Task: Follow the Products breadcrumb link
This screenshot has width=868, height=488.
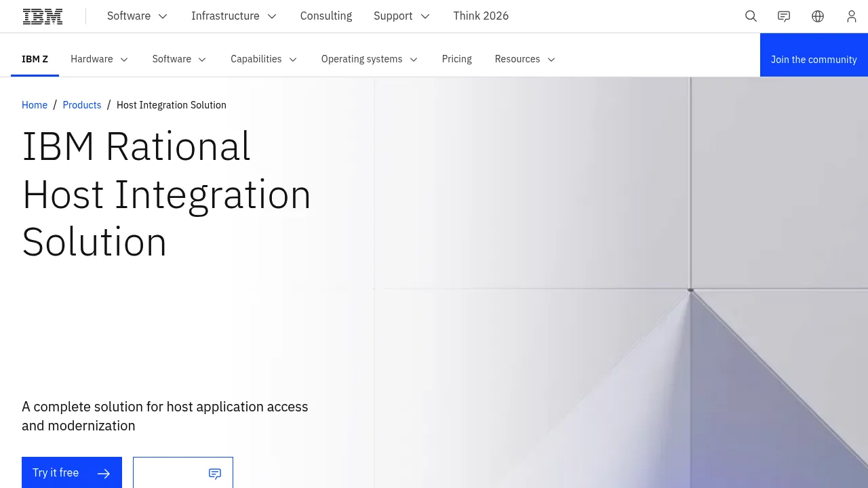Action: pyautogui.click(x=82, y=105)
